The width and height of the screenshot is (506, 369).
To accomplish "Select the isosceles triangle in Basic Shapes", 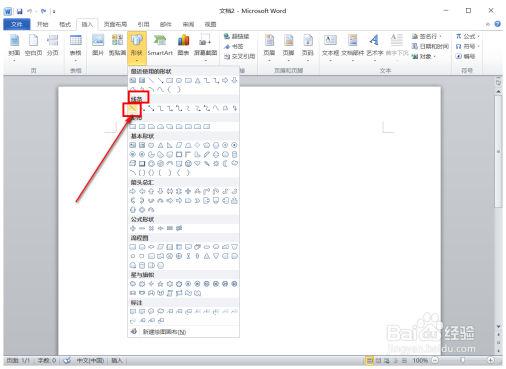I will pyautogui.click(x=161, y=145).
